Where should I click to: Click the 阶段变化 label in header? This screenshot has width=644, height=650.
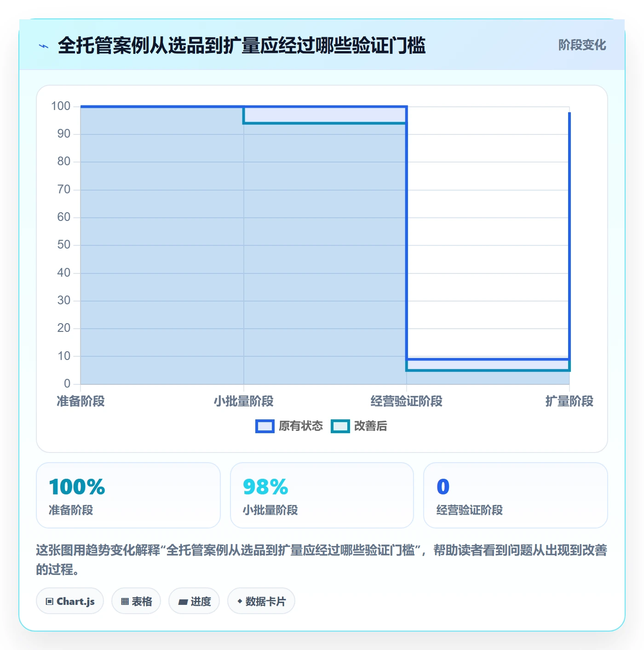[582, 45]
